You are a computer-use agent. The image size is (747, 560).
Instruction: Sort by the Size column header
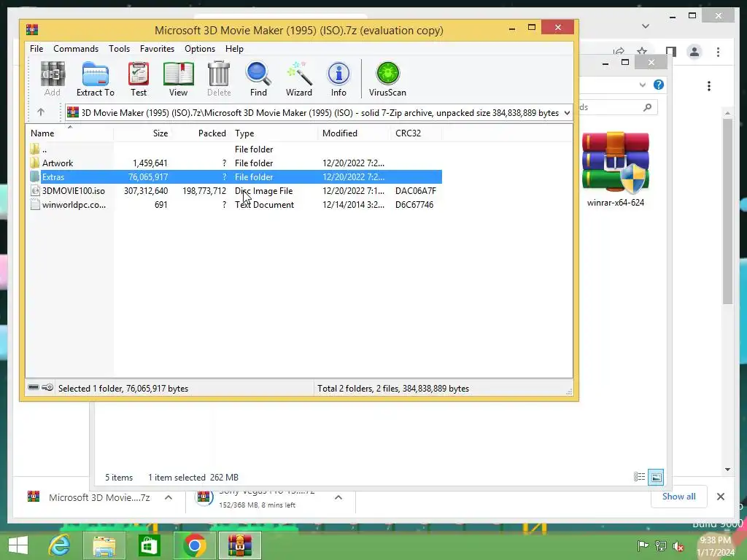[x=142, y=133]
